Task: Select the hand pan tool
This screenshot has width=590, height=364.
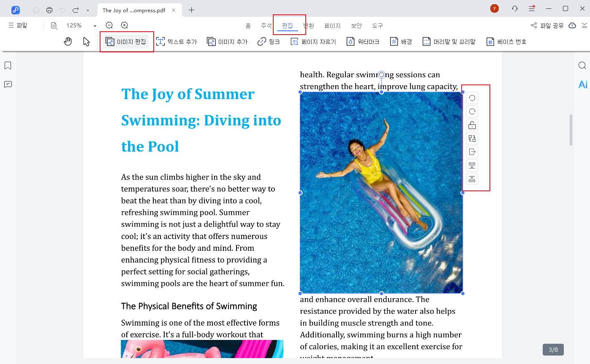Action: [68, 41]
